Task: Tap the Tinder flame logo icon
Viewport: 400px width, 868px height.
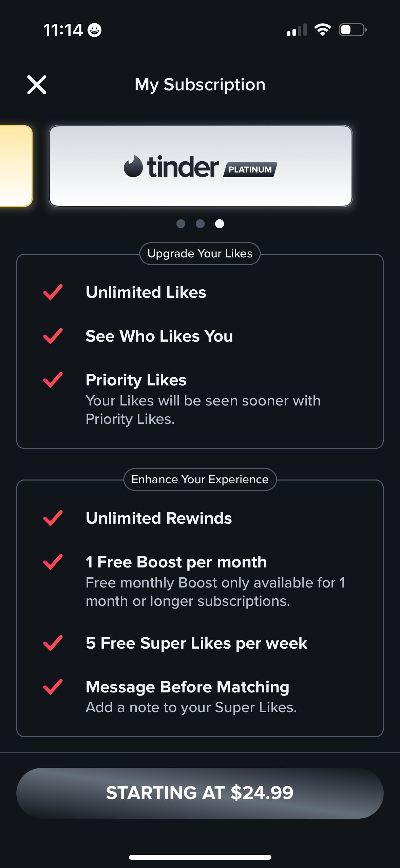Action: 133,166
